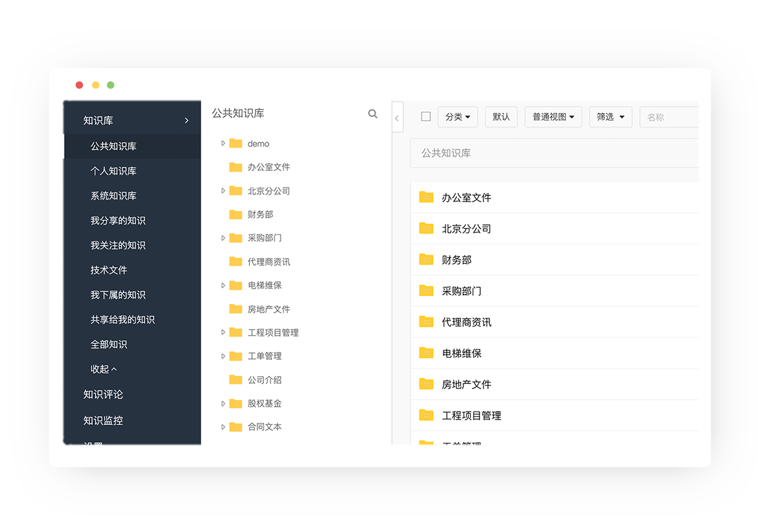Click the 北京分公司 folder icon in the file list

click(426, 228)
